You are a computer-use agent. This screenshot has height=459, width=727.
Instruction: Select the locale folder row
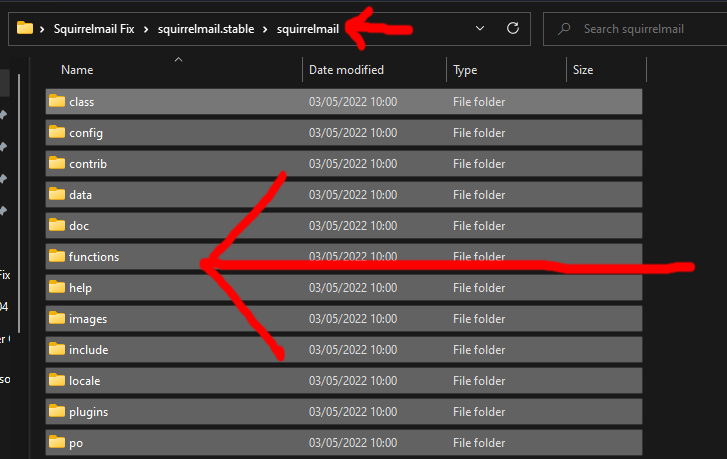point(342,381)
